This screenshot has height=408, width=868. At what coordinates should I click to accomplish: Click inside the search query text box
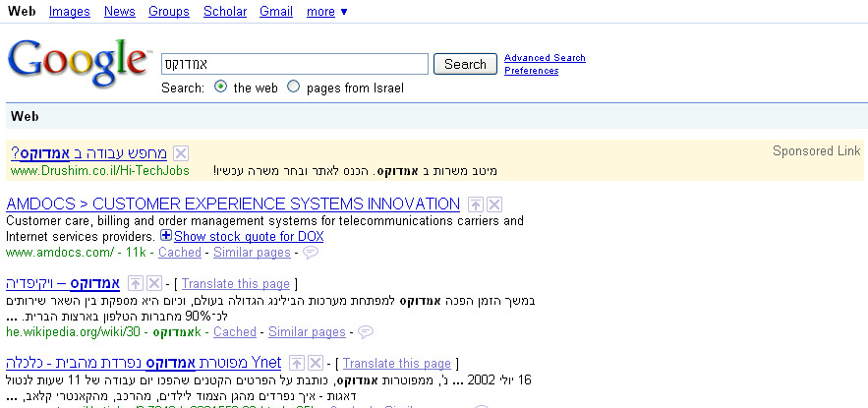[295, 64]
